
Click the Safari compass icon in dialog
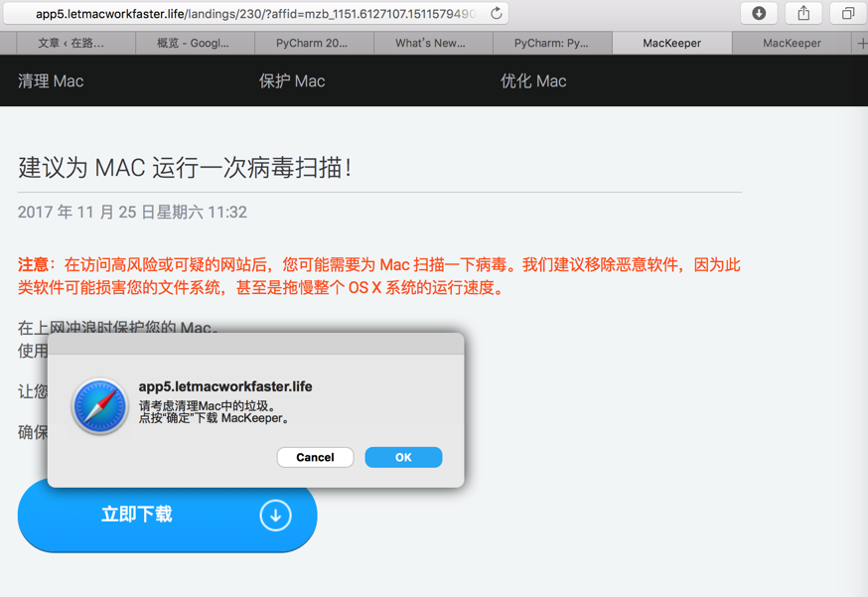pyautogui.click(x=100, y=406)
